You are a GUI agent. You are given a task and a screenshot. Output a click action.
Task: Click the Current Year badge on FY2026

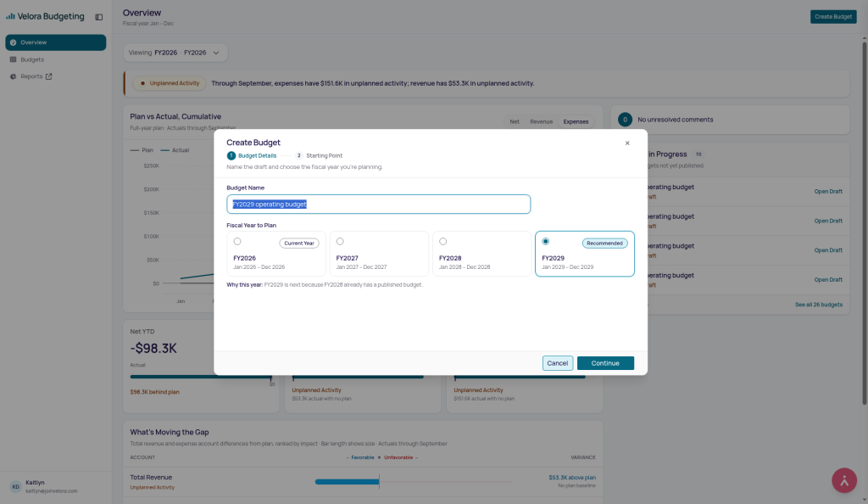299,244
